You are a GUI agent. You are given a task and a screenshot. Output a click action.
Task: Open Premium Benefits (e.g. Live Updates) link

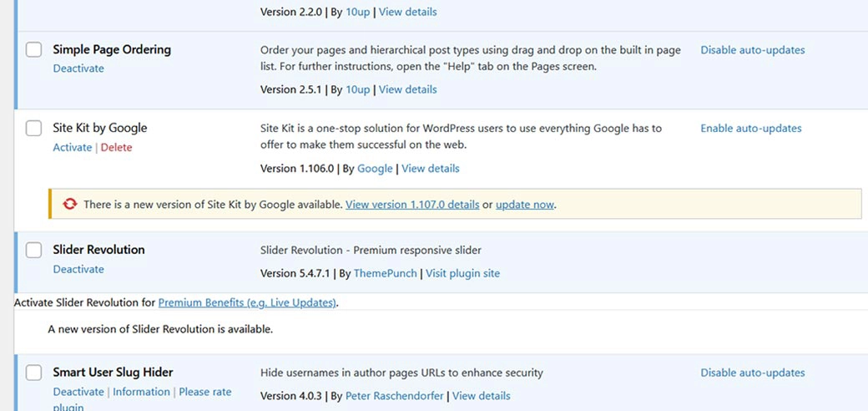[x=247, y=303]
